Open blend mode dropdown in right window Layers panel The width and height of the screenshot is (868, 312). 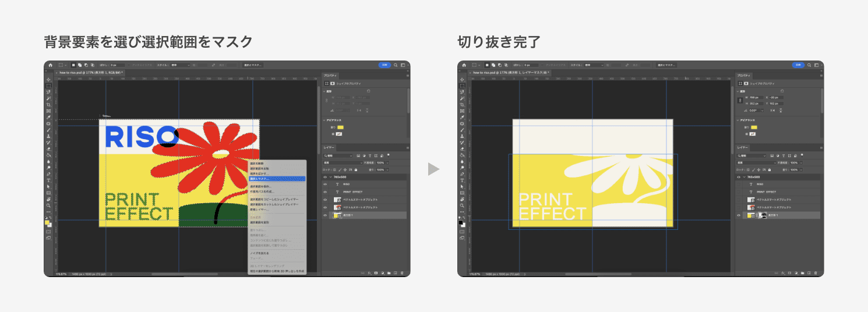coord(756,163)
